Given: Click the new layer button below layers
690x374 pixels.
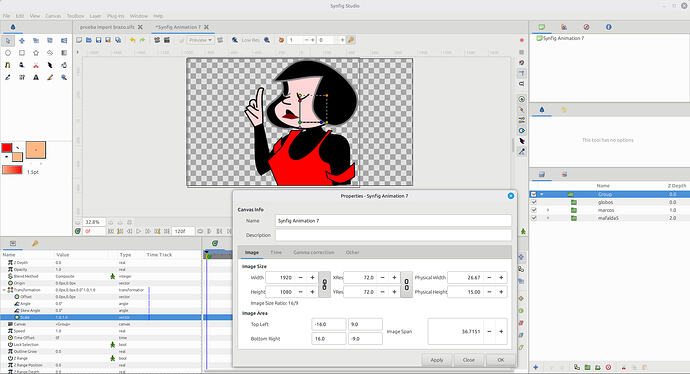Looking at the screenshot, I should [x=536, y=367].
